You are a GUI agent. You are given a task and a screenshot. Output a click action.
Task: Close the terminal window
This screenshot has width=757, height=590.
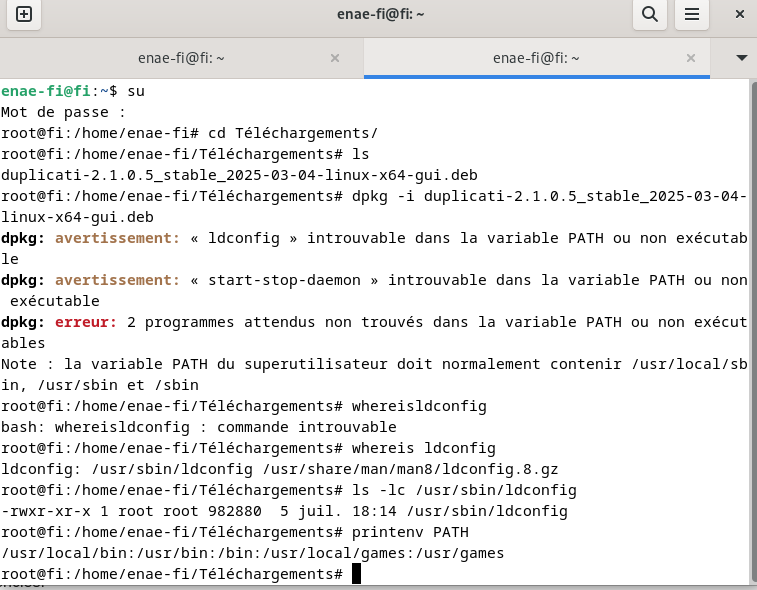pos(739,14)
